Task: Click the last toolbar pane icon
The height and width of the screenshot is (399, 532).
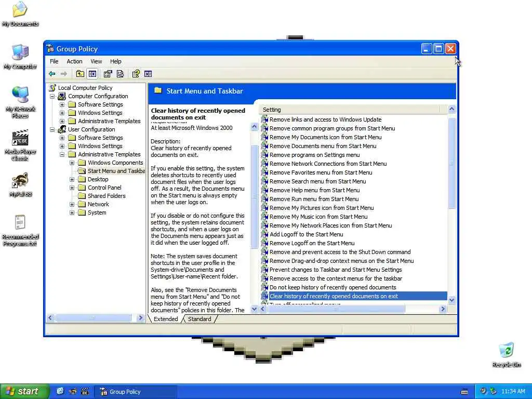Action: pos(148,74)
